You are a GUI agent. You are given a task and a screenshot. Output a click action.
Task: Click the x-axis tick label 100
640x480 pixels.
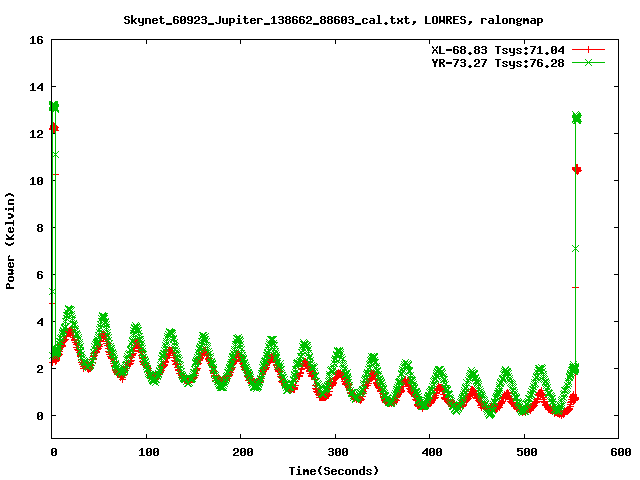(x=148, y=452)
